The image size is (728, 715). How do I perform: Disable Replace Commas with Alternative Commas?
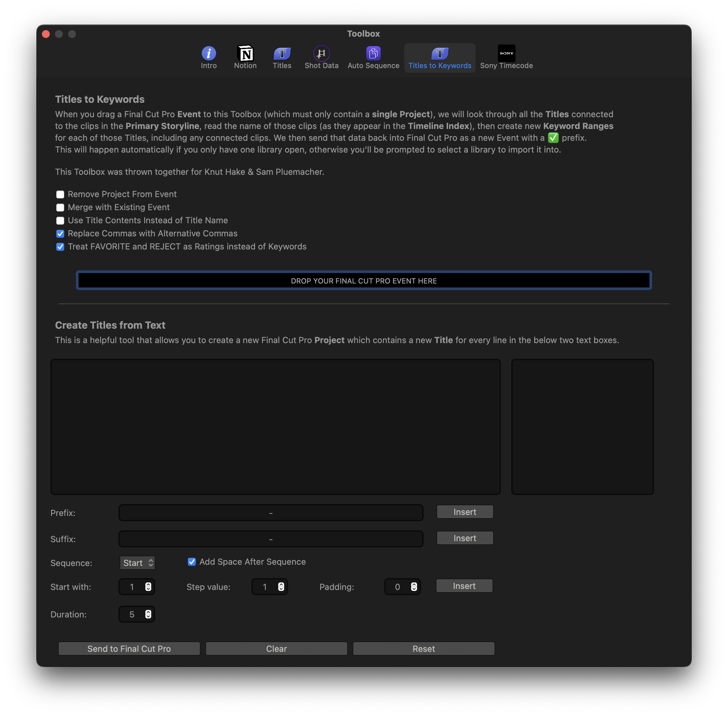(x=60, y=234)
